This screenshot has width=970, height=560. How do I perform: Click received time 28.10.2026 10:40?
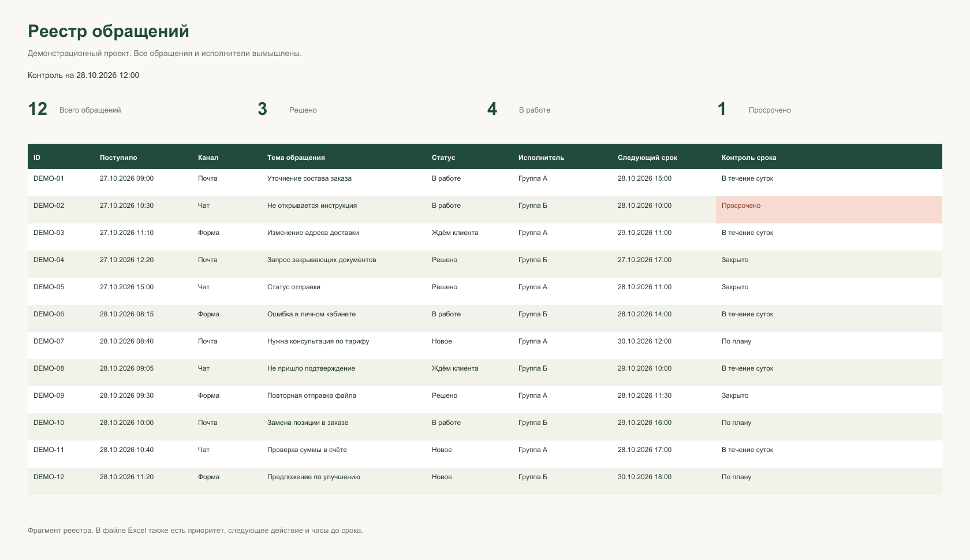126,450
